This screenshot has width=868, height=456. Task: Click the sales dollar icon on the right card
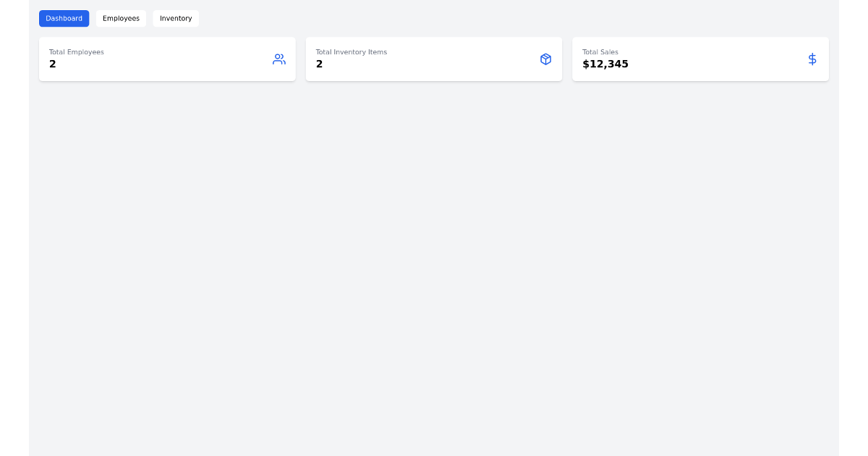(x=812, y=59)
